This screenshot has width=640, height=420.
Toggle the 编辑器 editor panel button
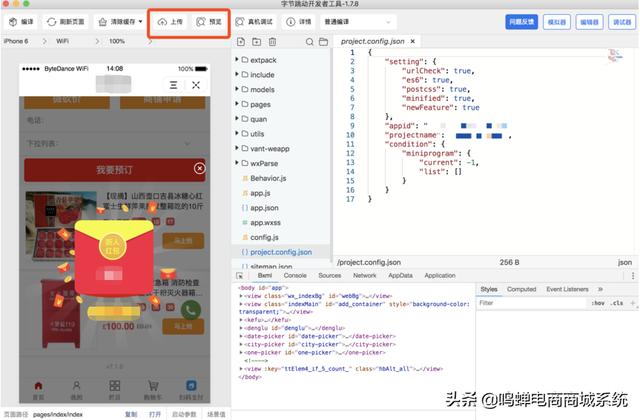coord(589,22)
